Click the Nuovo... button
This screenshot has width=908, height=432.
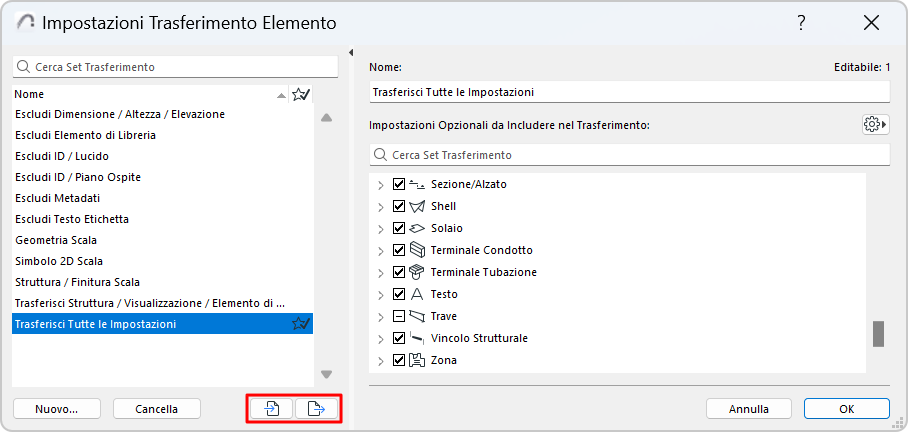56,408
